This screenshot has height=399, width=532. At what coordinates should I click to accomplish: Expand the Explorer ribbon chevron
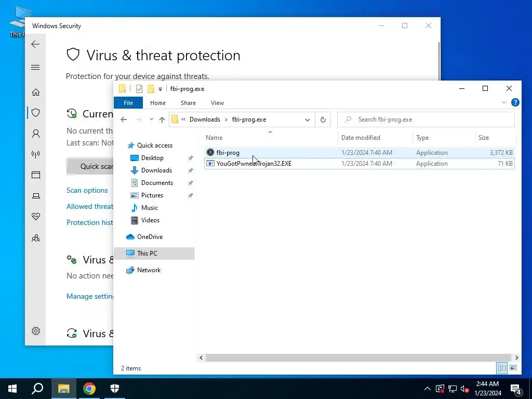pos(504,102)
